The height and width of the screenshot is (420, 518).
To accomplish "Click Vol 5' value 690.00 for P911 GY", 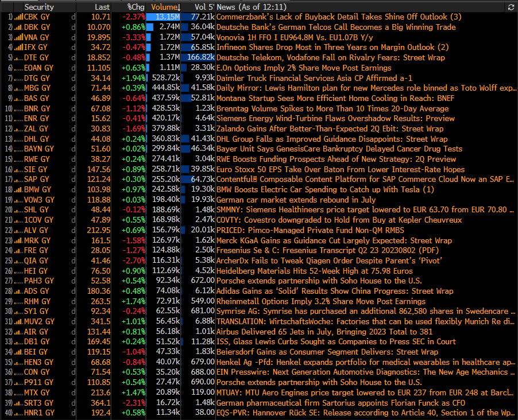I will 203,382.
